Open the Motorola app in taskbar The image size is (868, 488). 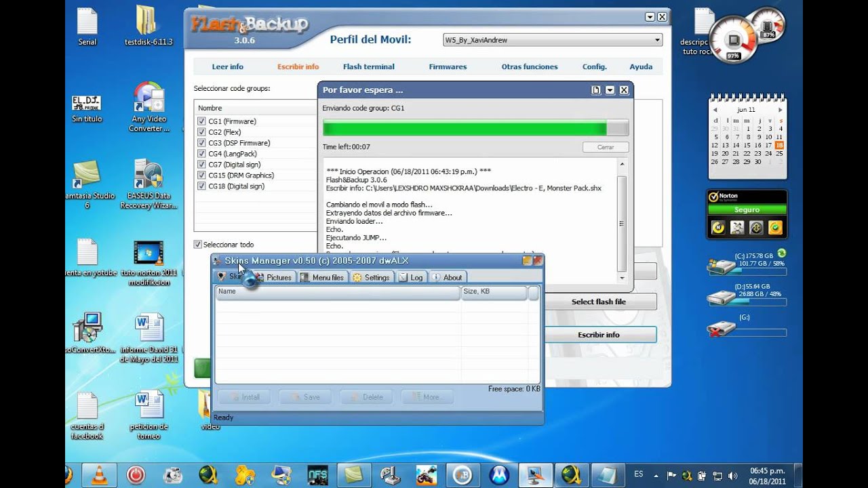point(499,474)
